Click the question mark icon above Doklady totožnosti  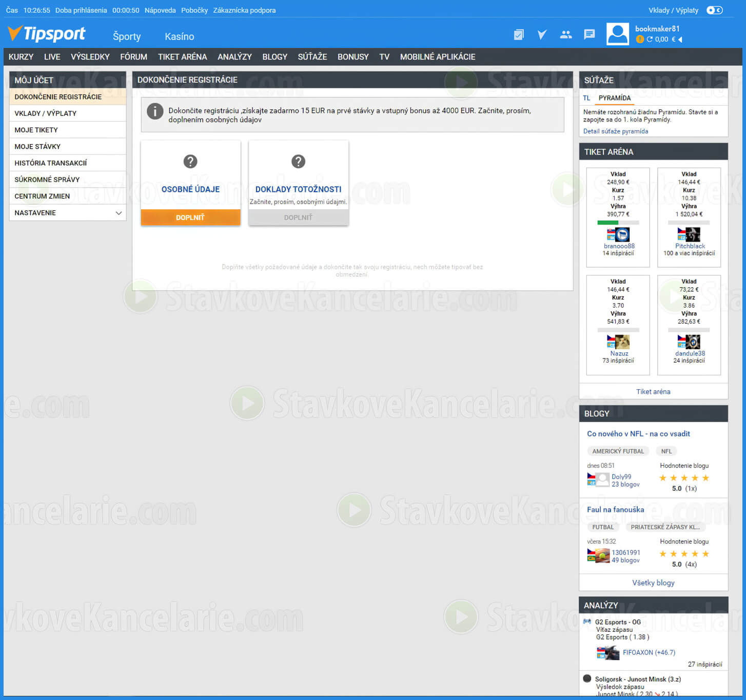(x=298, y=162)
